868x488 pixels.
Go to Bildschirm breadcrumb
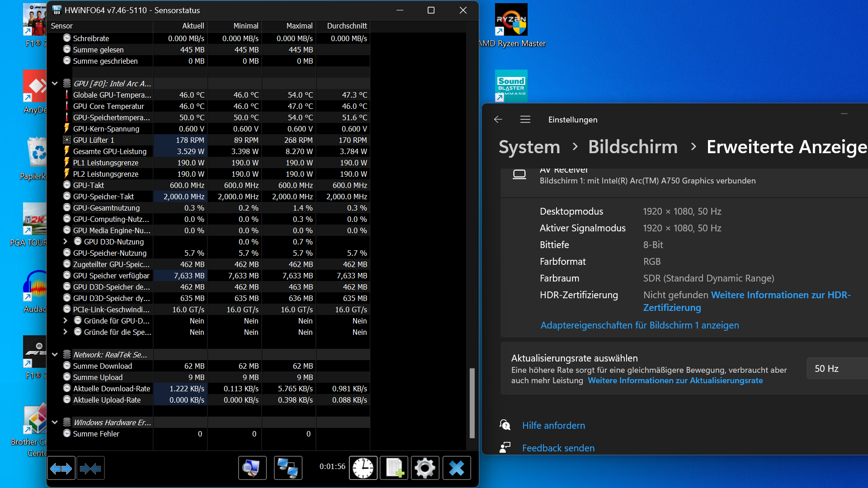(632, 147)
